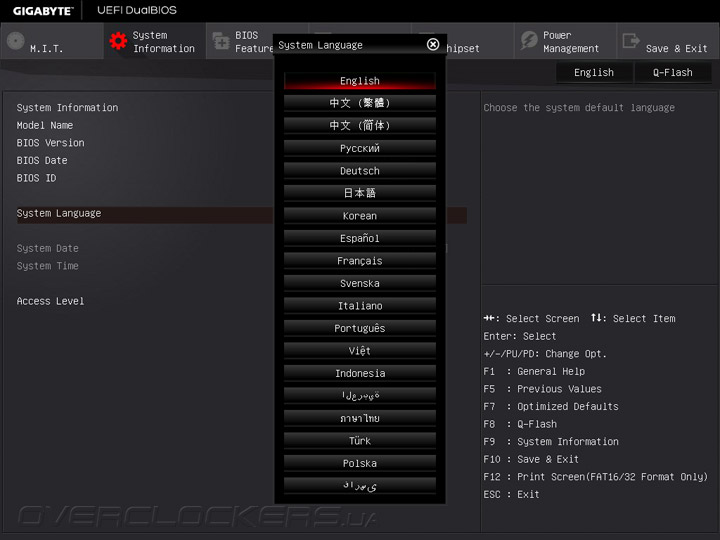The height and width of the screenshot is (540, 720).
Task: Select Svenska language option
Action: [360, 283]
